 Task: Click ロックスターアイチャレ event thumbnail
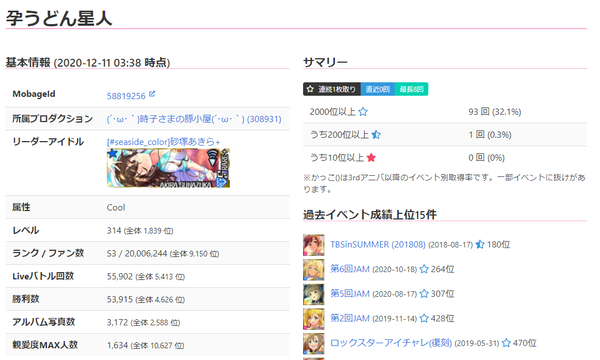(x=314, y=343)
